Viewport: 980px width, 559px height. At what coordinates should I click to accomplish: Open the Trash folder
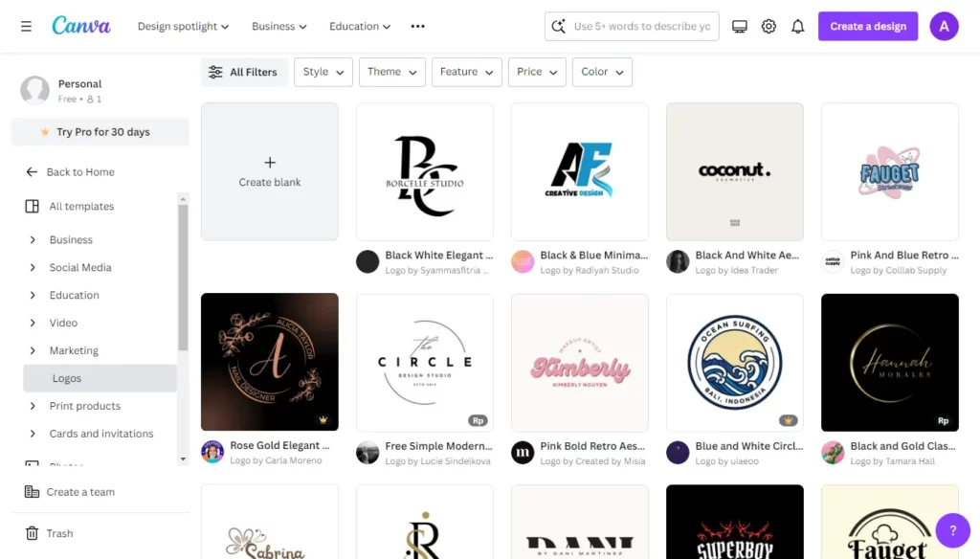(59, 533)
